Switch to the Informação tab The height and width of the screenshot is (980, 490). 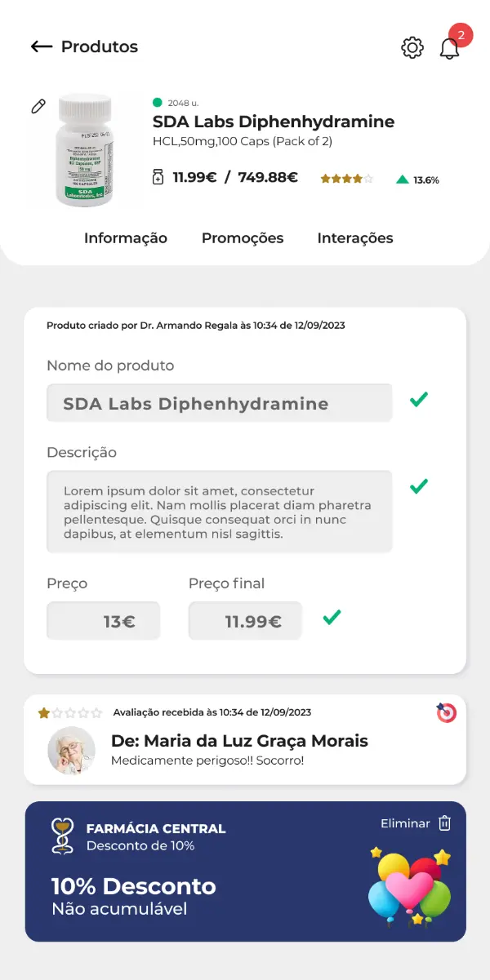[x=126, y=238]
